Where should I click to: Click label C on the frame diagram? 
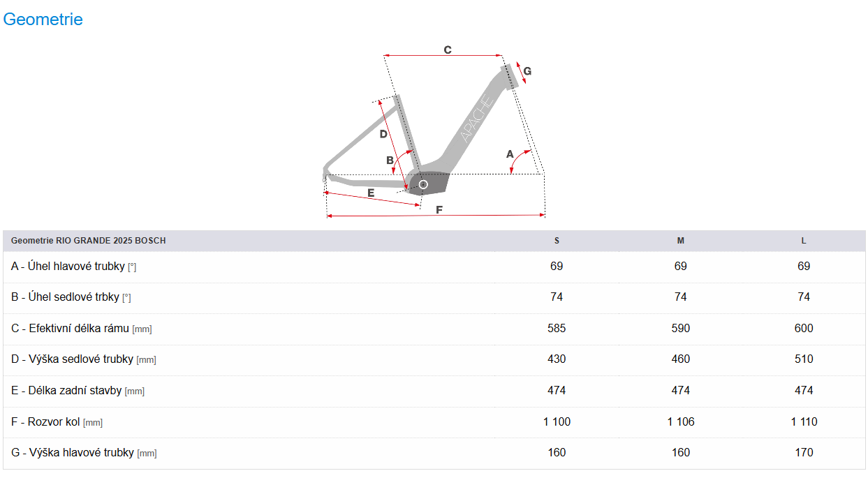[x=448, y=50]
